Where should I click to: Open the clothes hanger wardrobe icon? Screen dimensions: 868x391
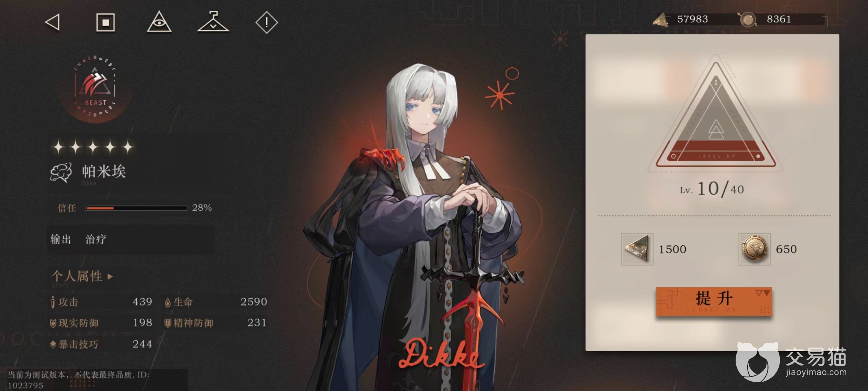[213, 22]
